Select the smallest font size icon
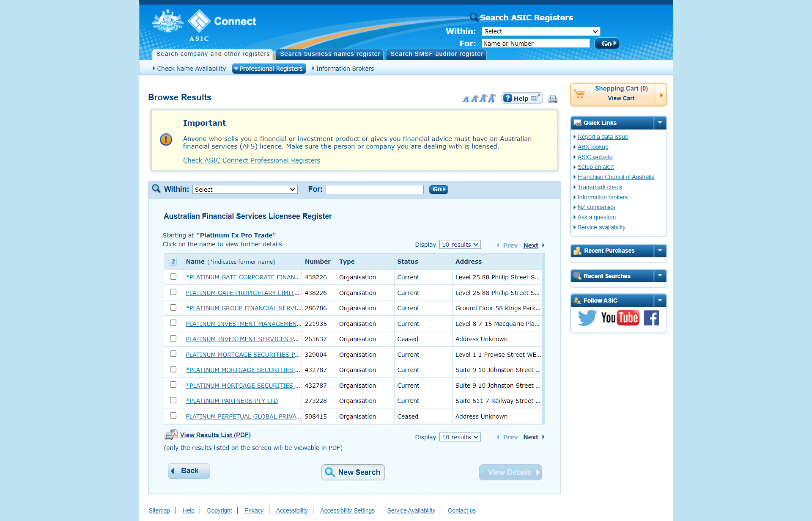Screen dimensions: 812x521 click(x=466, y=99)
